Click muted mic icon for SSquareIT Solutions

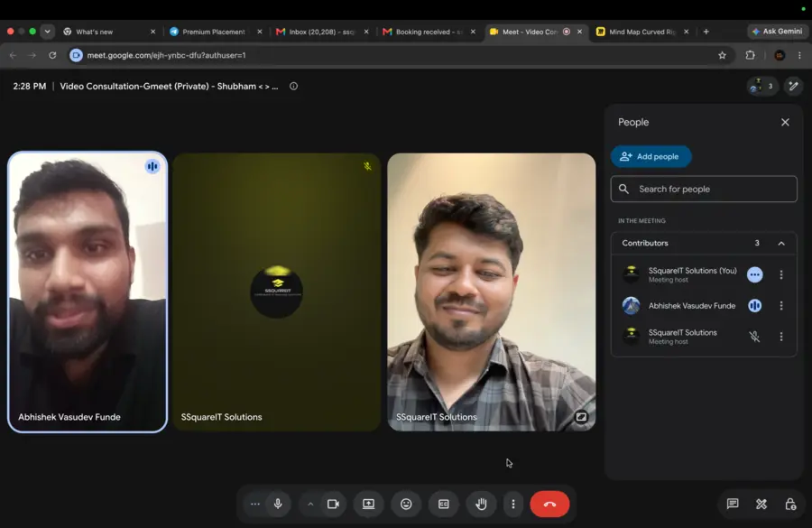click(x=754, y=337)
